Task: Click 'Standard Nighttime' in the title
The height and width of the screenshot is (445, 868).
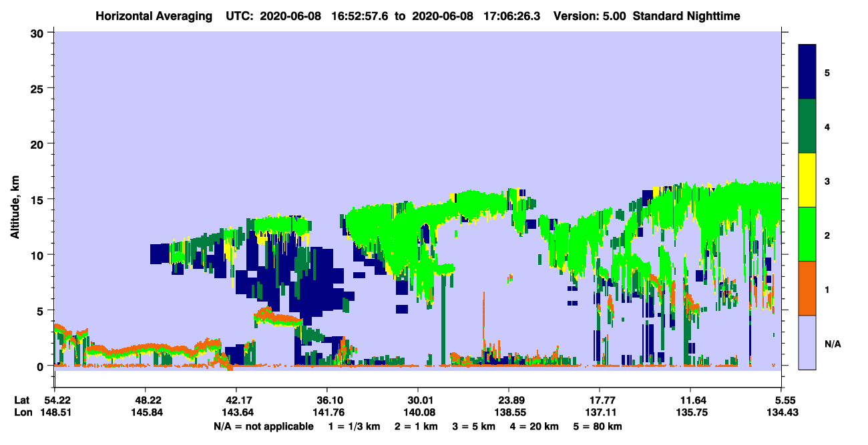Action: [686, 15]
